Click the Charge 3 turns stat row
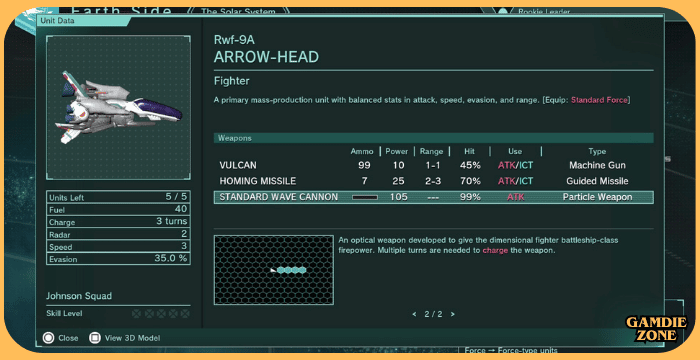This screenshot has width=700, height=360. tap(118, 222)
